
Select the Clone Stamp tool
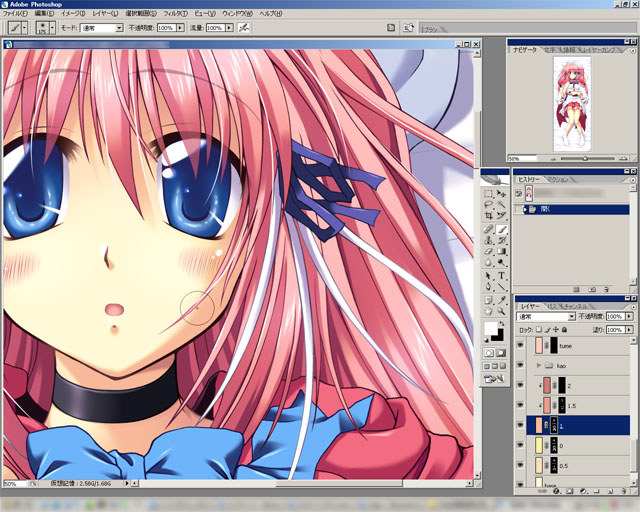pyautogui.click(x=488, y=240)
